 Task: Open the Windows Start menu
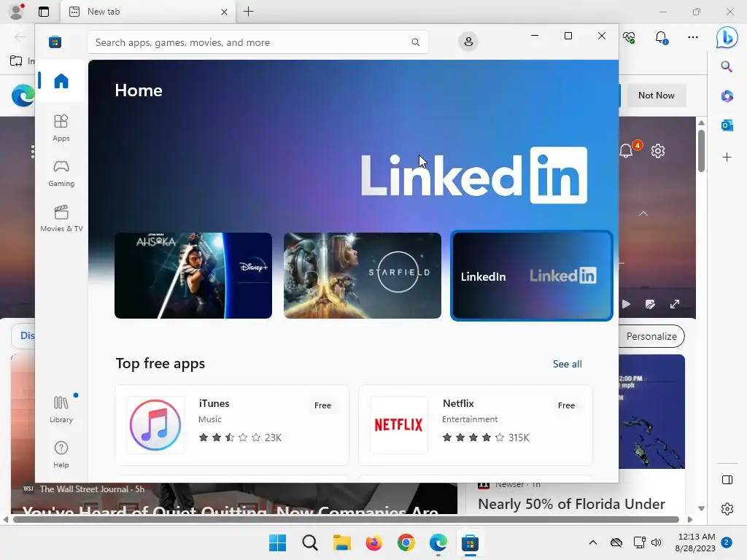[277, 542]
